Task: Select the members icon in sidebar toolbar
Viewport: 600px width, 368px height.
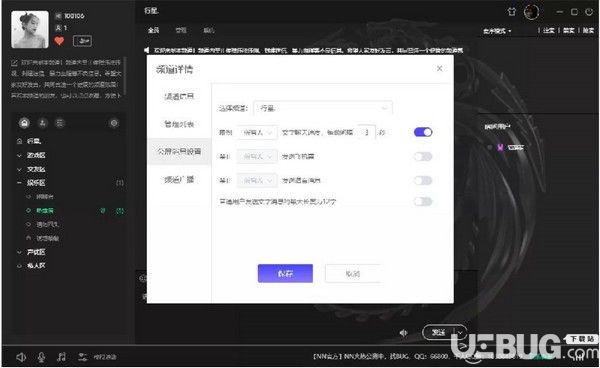Action: (x=42, y=123)
